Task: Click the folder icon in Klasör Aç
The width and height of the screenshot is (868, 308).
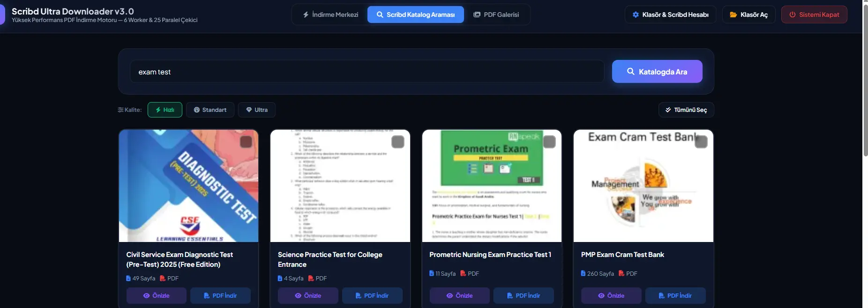Action: tap(733, 15)
